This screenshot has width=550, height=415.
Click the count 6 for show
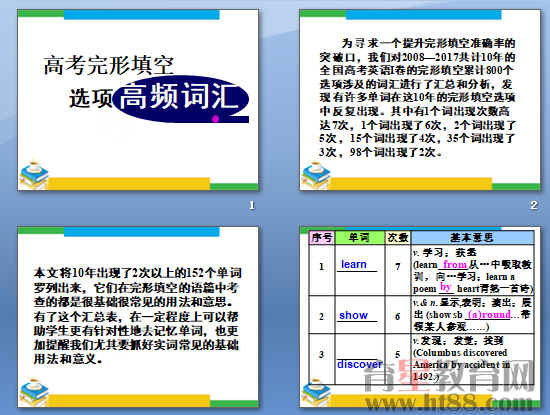(398, 317)
